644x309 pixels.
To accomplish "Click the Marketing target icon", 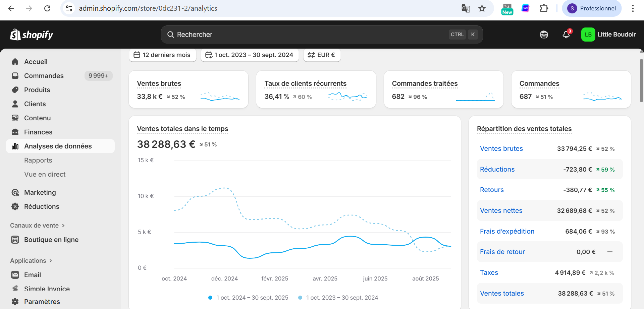I will 15,192.
